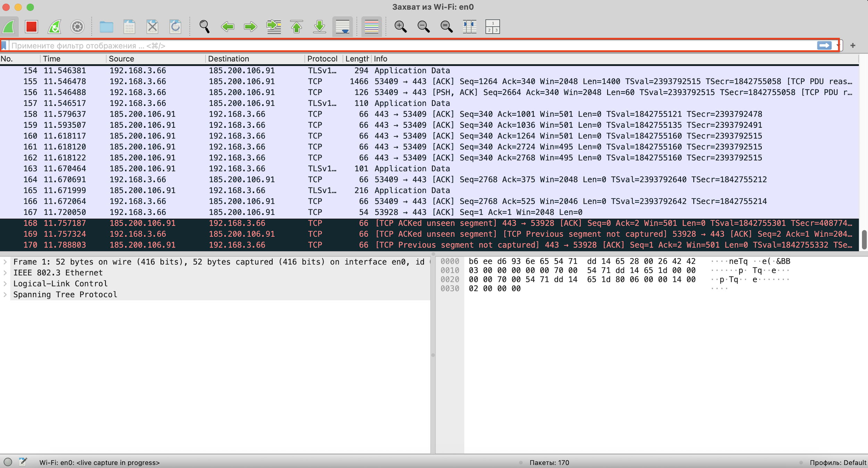The height and width of the screenshot is (468, 868).
Task: Click the Find packet magnifier icon
Action: click(x=204, y=27)
